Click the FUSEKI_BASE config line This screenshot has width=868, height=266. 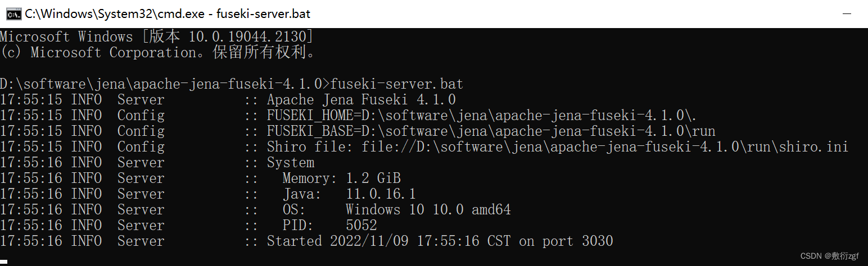(x=358, y=131)
